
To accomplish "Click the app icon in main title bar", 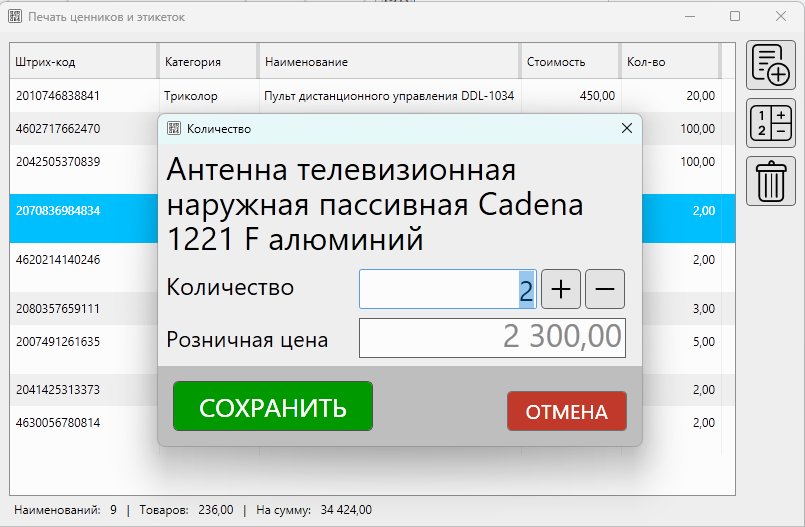I will point(16,17).
